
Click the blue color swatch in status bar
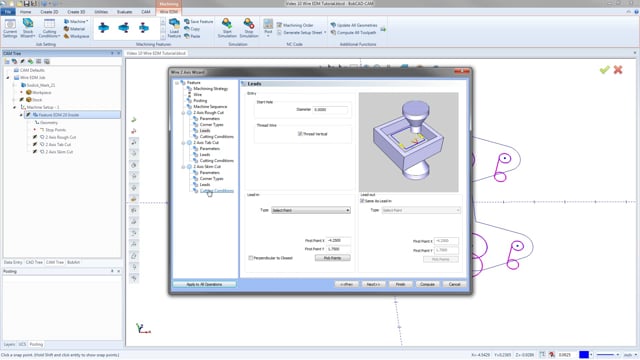584,355
